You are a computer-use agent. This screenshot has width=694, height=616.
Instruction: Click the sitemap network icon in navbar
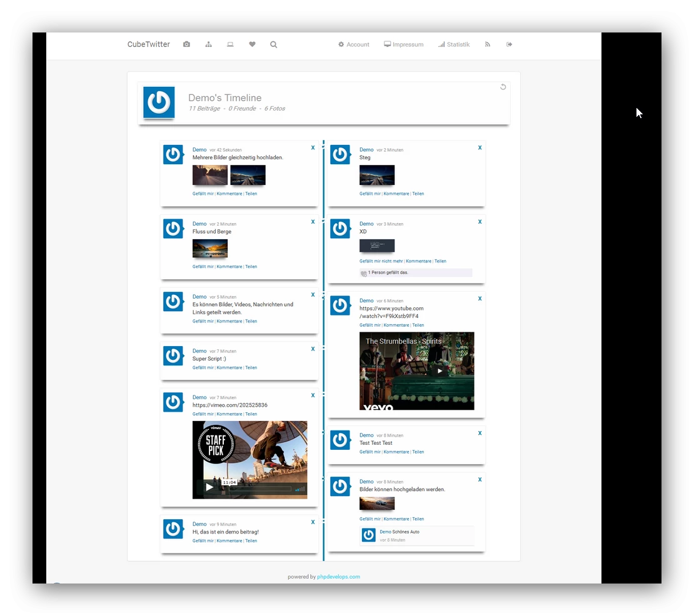coord(208,44)
